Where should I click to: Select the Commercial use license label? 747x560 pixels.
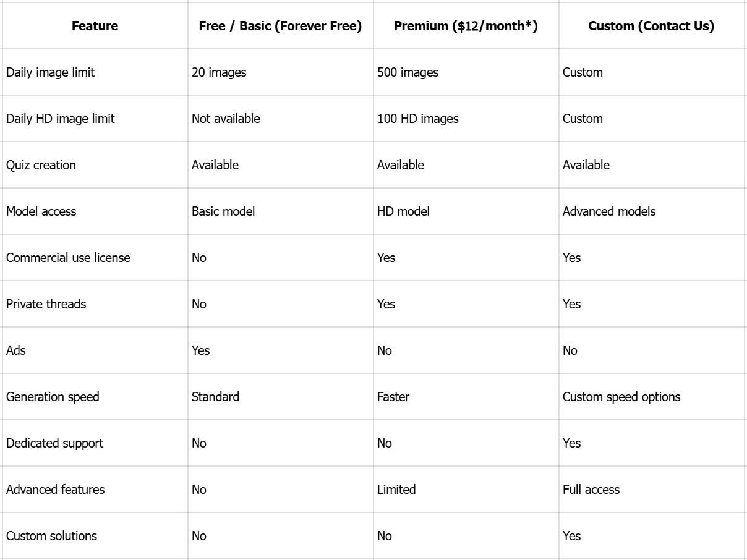pyautogui.click(x=68, y=258)
